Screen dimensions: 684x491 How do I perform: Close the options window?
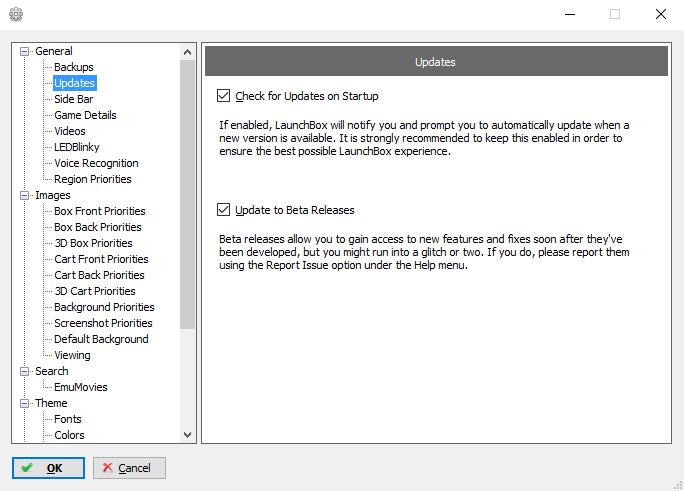pyautogui.click(x=661, y=14)
